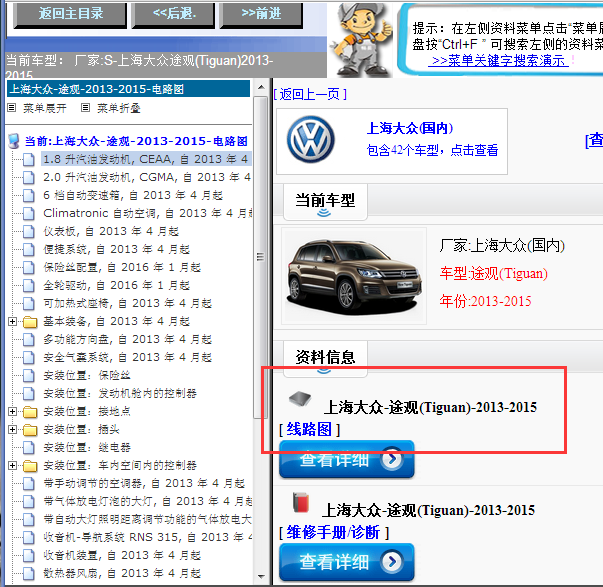The width and height of the screenshot is (603, 587).
Task: Expand 安装位置：车内空间内的控制器 folder
Action: (12, 465)
